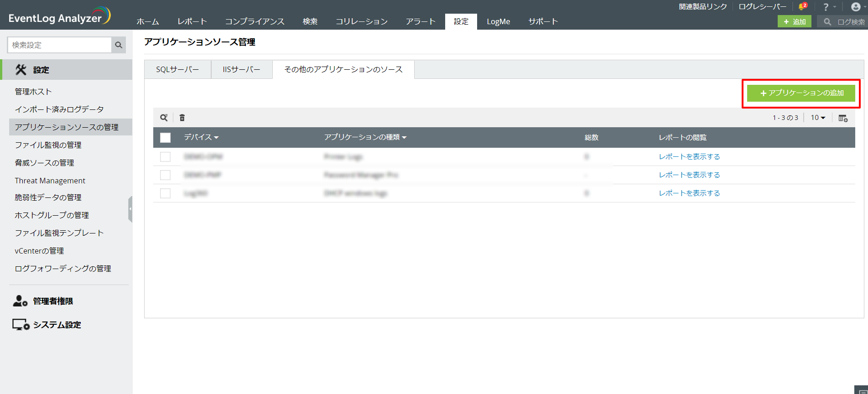868x394 pixels.
Task: Check the third table row checkbox
Action: 166,193
